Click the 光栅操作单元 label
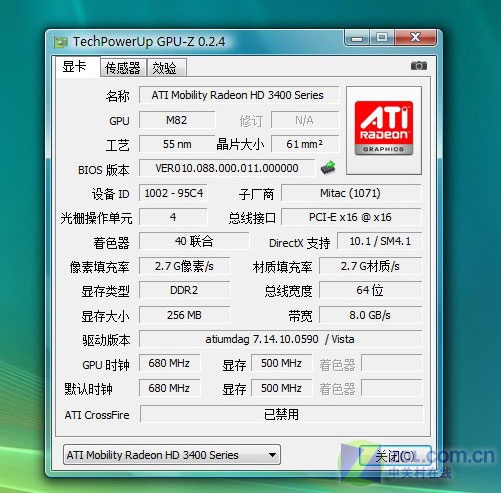Screen dimensions: 501x493 click(x=96, y=218)
